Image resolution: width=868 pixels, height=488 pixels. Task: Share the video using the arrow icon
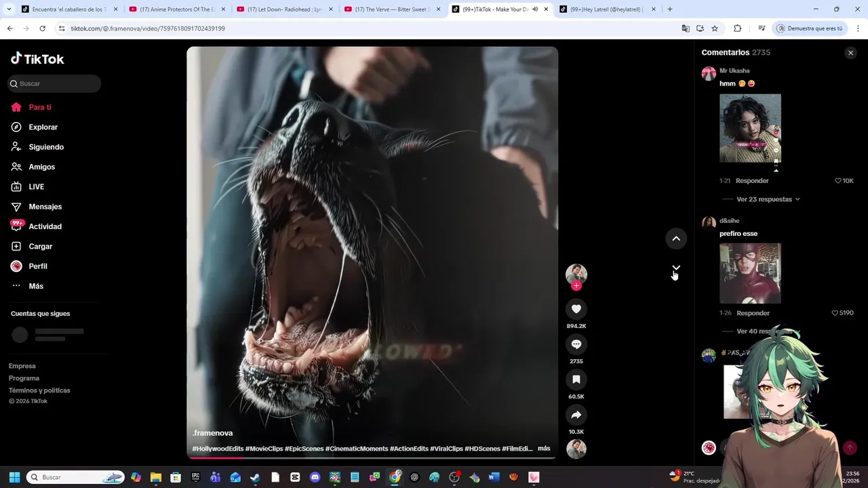[576, 415]
